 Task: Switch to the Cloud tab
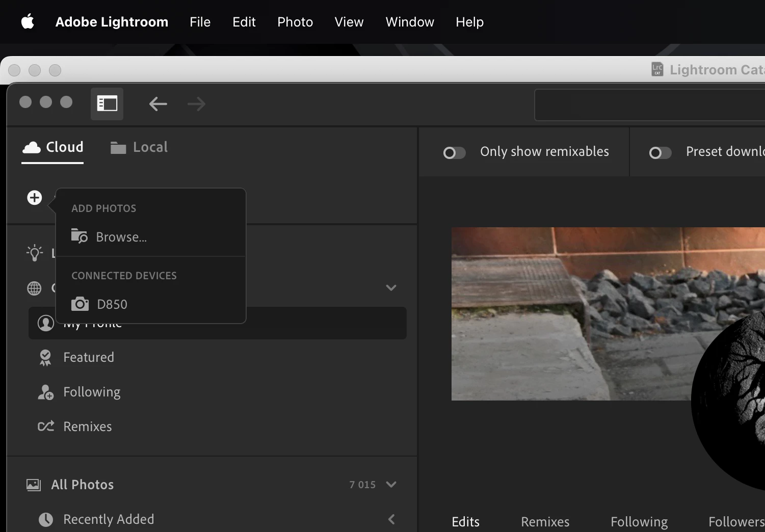coord(52,147)
